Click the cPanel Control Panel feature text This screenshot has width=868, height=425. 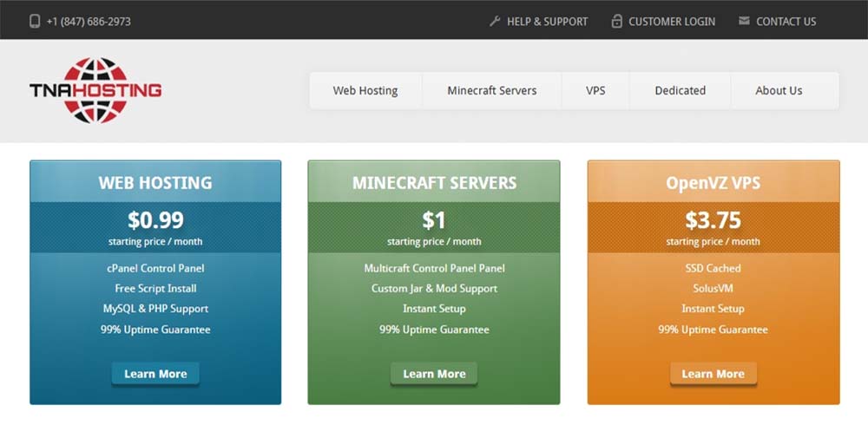point(155,268)
